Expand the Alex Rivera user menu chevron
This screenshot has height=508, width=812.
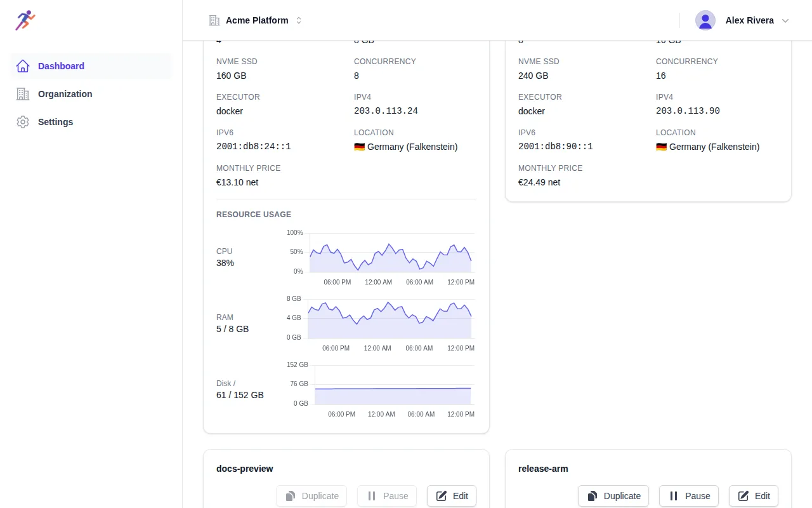coord(785,20)
